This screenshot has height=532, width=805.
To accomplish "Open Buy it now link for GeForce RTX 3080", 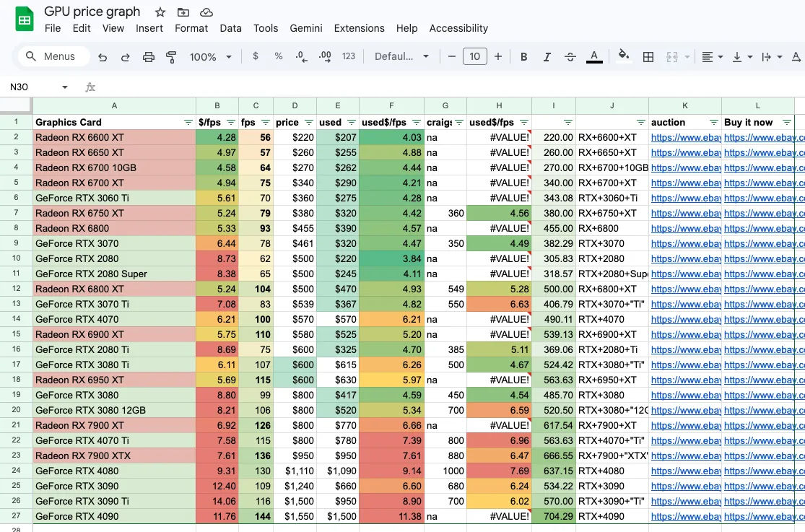I will [764, 396].
